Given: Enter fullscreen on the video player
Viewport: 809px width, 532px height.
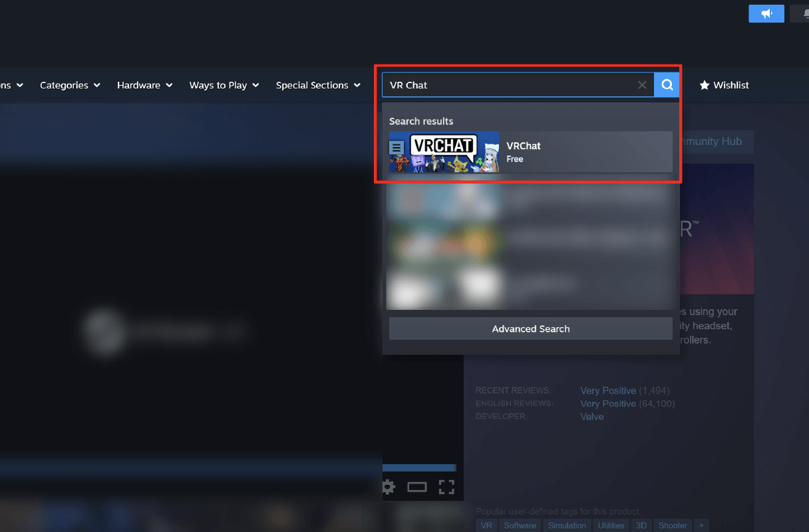Looking at the screenshot, I should [446, 487].
